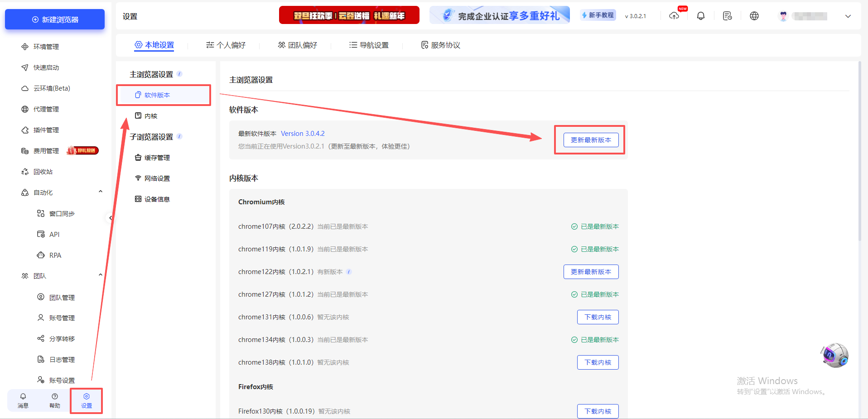Click 更新最新版本 for the software version
This screenshot has width=868, height=419.
(x=591, y=140)
